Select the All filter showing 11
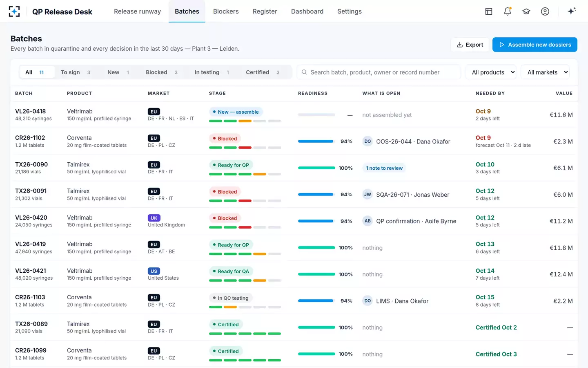This screenshot has width=588, height=368. click(x=37, y=72)
